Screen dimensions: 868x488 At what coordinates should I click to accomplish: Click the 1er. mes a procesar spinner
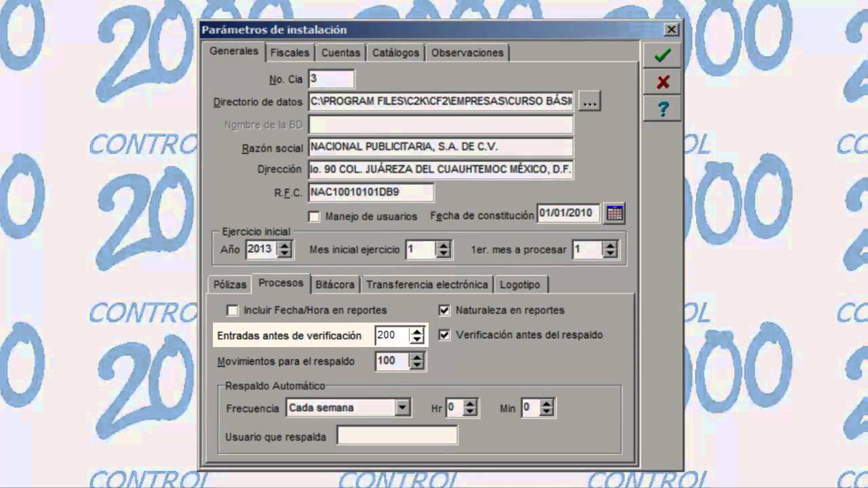click(x=610, y=249)
